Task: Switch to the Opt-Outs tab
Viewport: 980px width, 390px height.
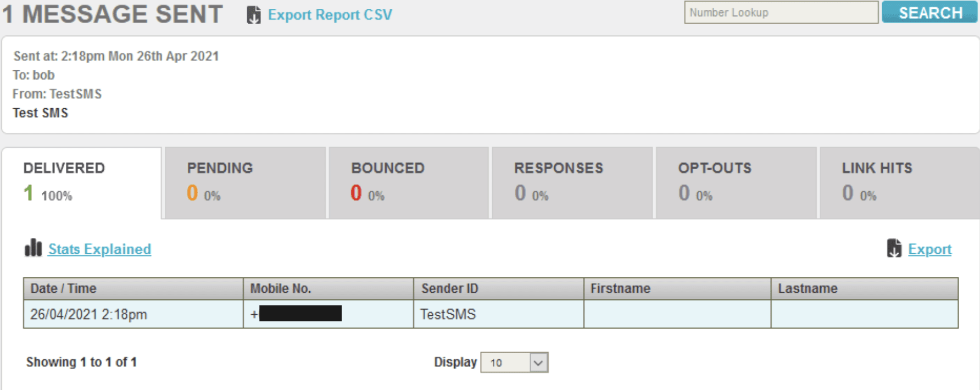Action: tap(736, 182)
